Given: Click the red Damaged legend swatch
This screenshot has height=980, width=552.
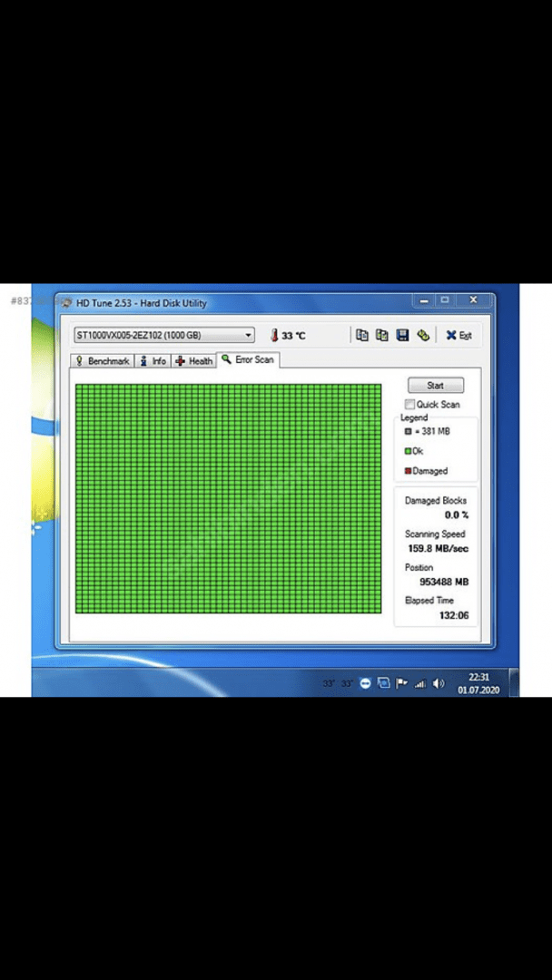Looking at the screenshot, I should pyautogui.click(x=409, y=471).
